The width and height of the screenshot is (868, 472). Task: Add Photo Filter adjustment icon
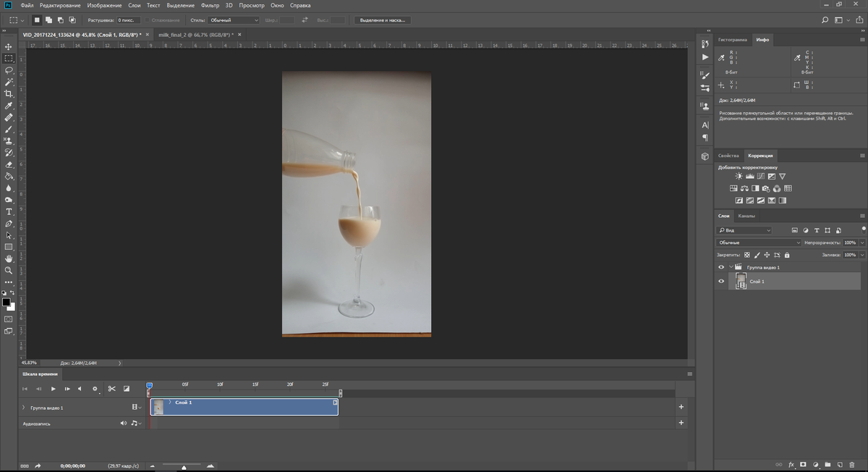coord(766,188)
